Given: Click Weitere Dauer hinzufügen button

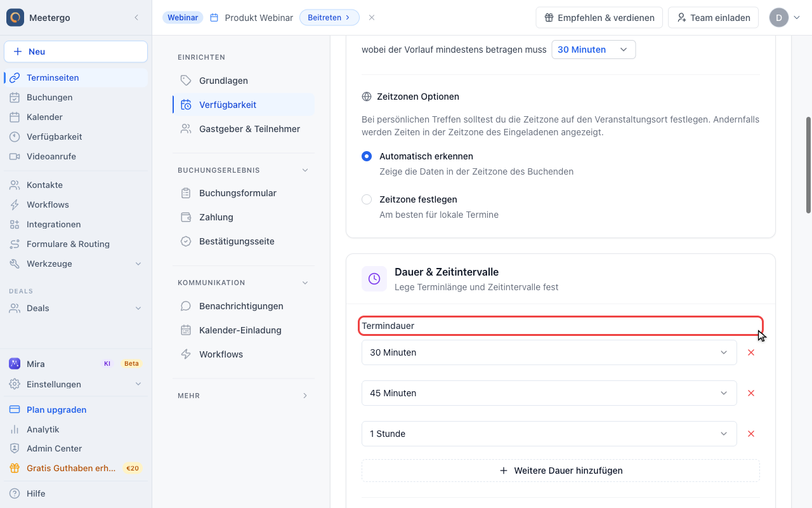Looking at the screenshot, I should coord(561,471).
